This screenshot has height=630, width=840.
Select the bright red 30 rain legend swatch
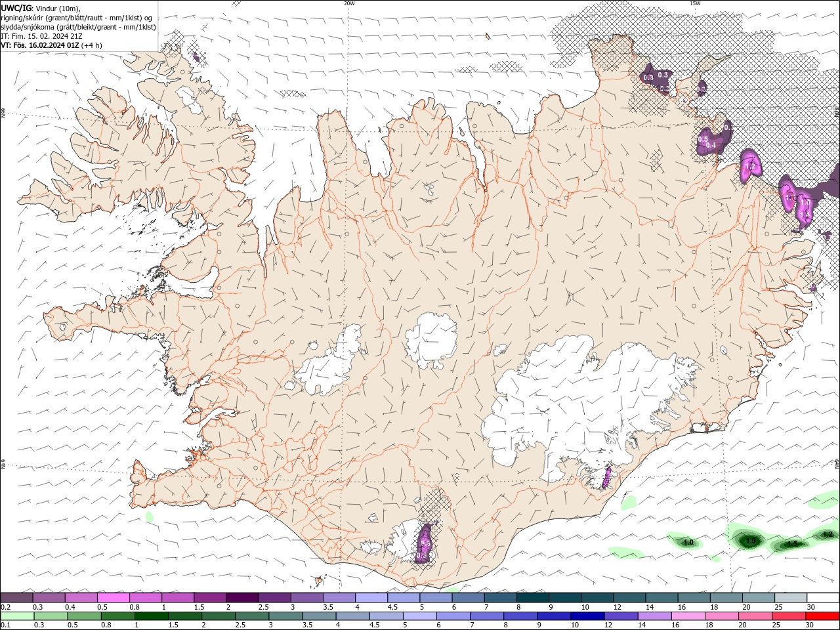tap(822, 616)
